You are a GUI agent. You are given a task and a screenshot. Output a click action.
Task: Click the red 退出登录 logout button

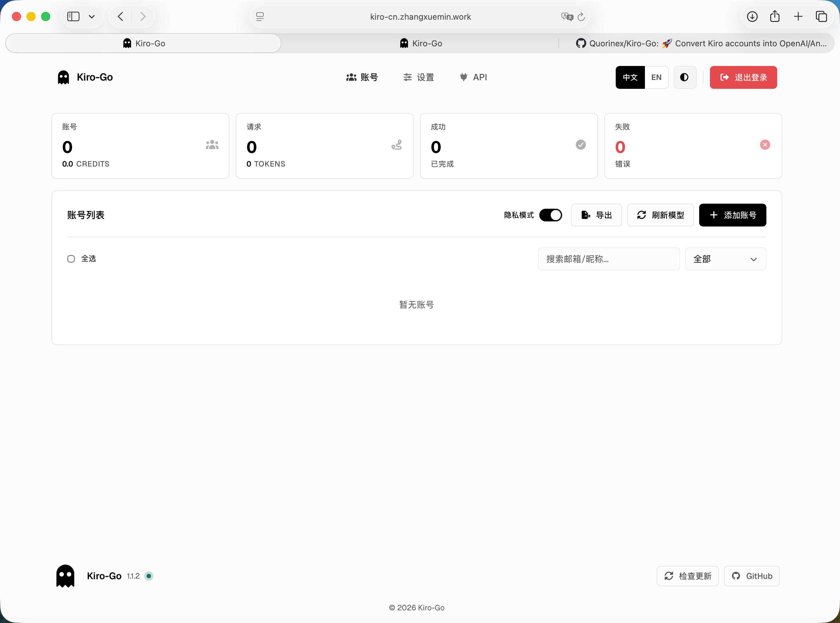[x=743, y=77]
